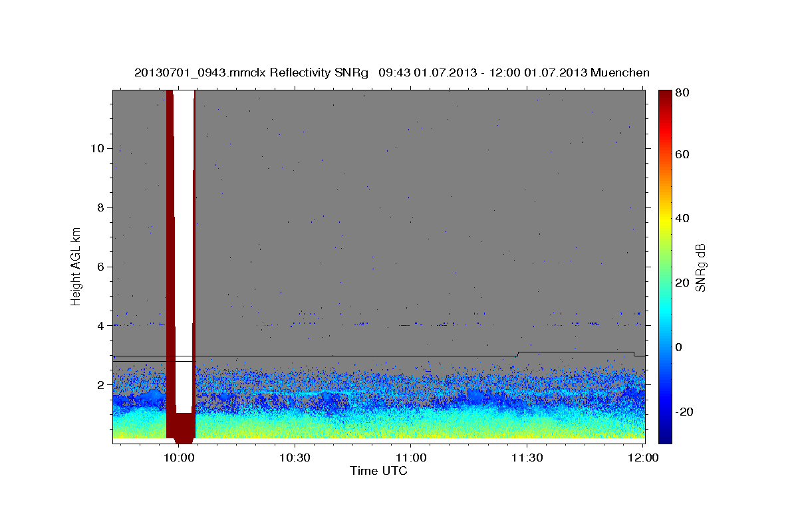
Task: Click the 'Height AGL km' axis label
Action: [76, 265]
